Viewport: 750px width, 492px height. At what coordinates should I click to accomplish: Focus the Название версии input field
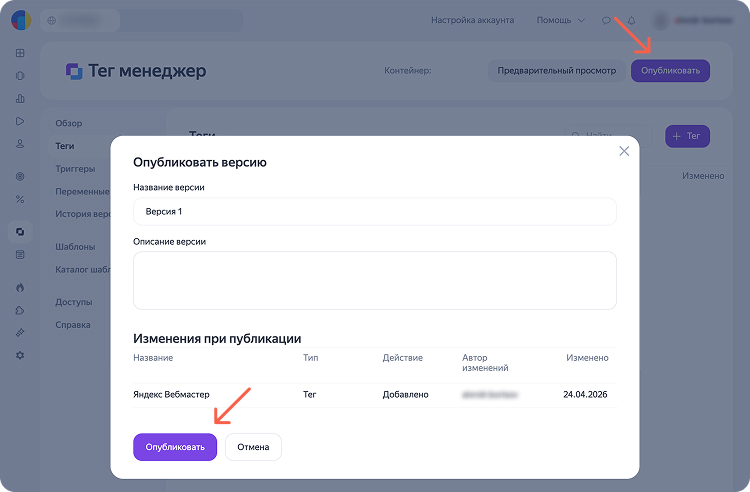pos(374,212)
